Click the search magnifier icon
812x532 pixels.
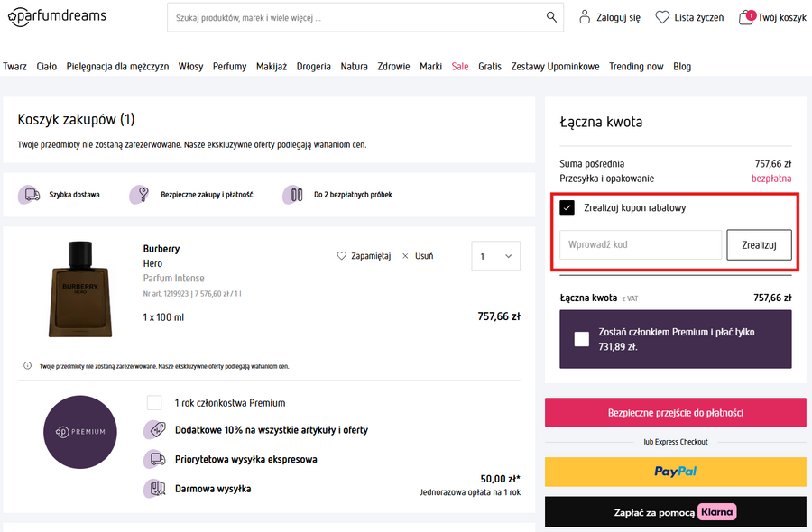(x=551, y=17)
